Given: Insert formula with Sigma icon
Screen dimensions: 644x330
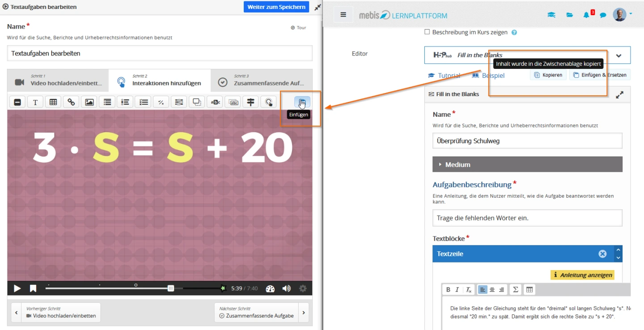Looking at the screenshot, I should click(516, 290).
